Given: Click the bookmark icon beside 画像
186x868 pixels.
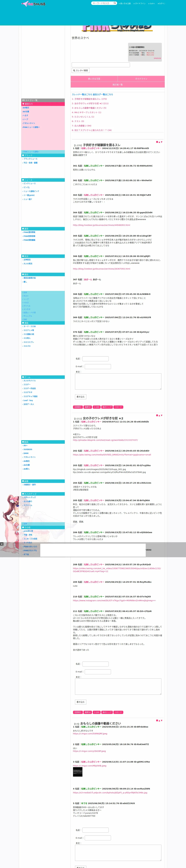Looking at the screenshot, I should pyautogui.click(x=23, y=481).
